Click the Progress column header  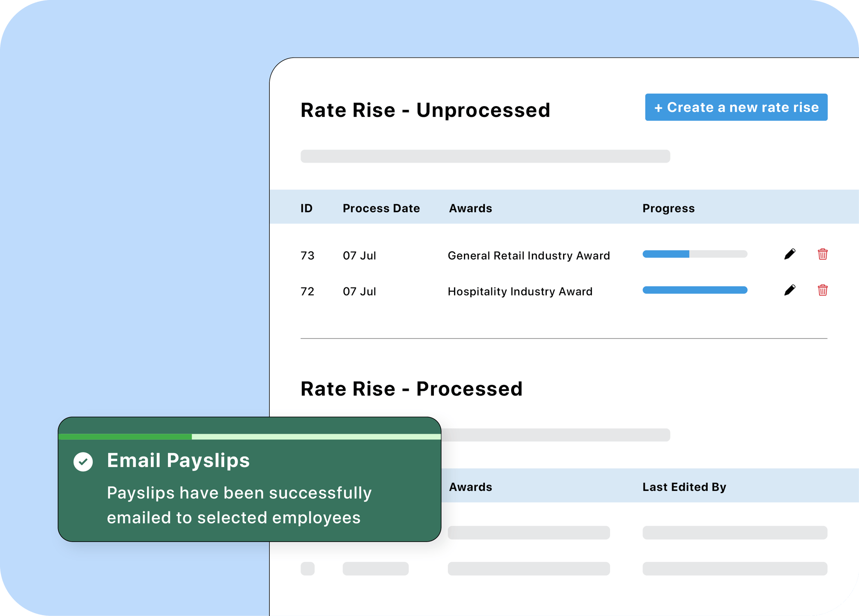(x=668, y=208)
